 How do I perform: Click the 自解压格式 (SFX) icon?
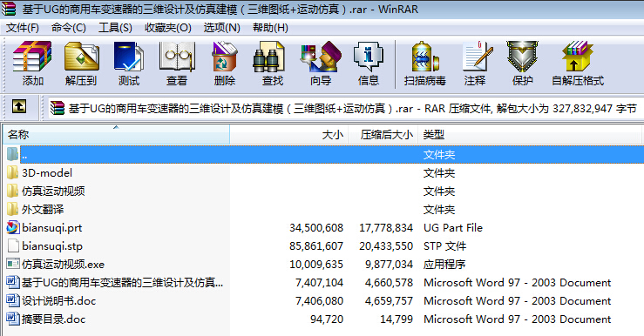tap(578, 57)
